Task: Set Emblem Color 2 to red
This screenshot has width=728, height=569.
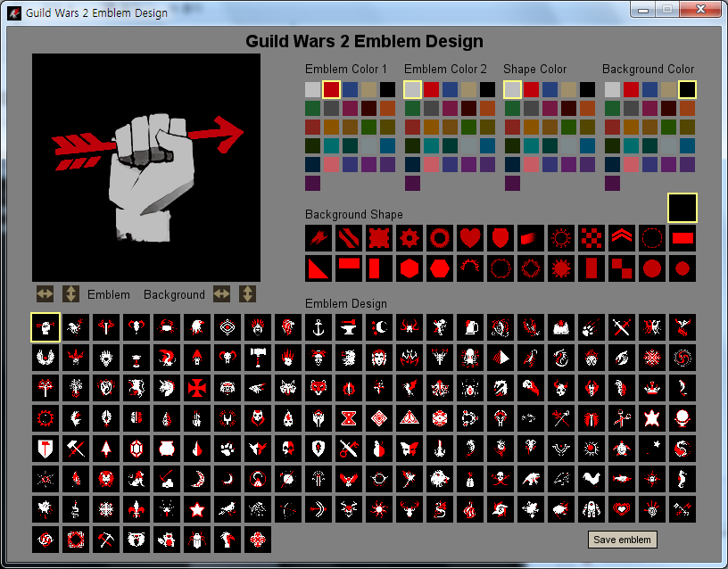Action: click(431, 89)
